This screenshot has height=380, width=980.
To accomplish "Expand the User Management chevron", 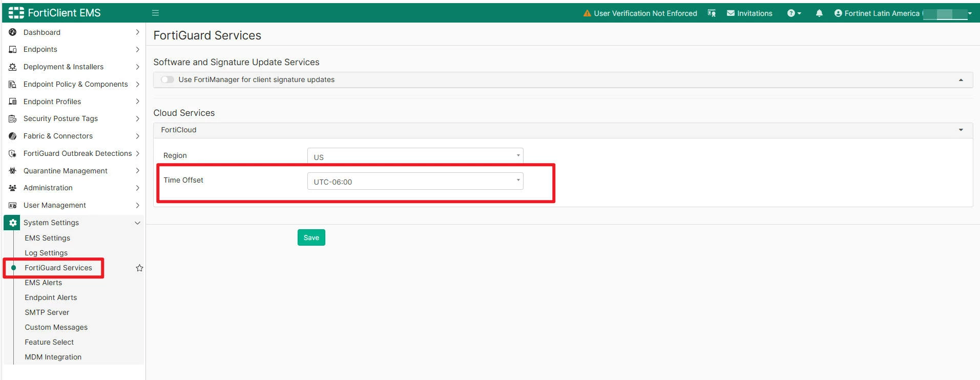I will 137,206.
